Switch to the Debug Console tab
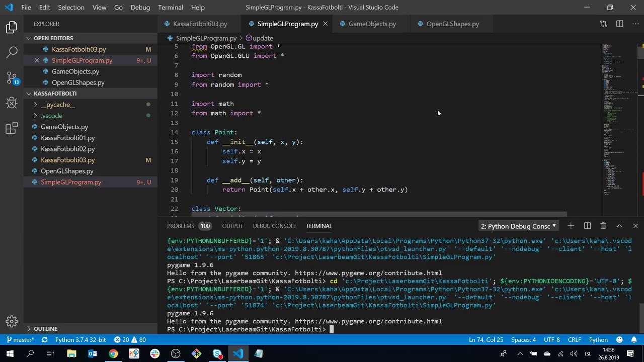 click(274, 226)
